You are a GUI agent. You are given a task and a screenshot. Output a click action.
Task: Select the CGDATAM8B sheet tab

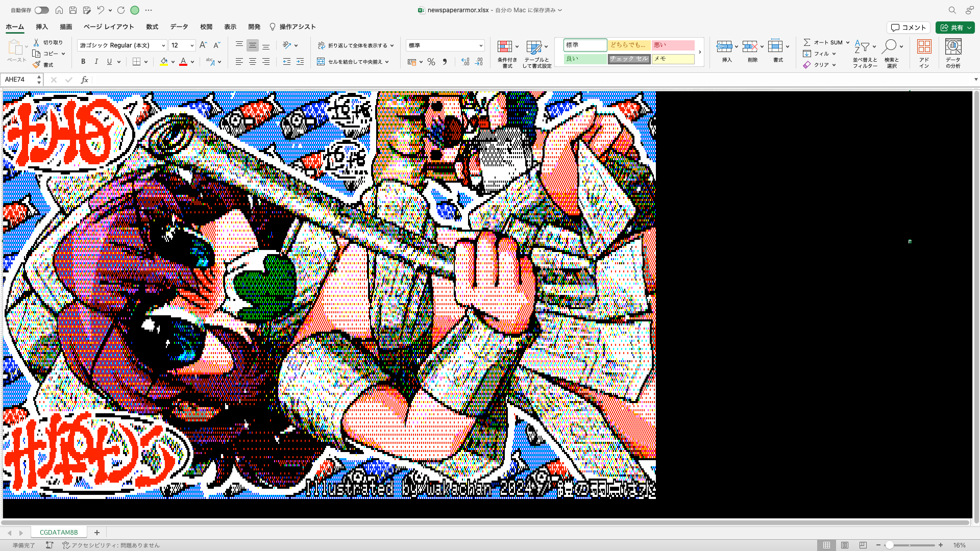59,532
